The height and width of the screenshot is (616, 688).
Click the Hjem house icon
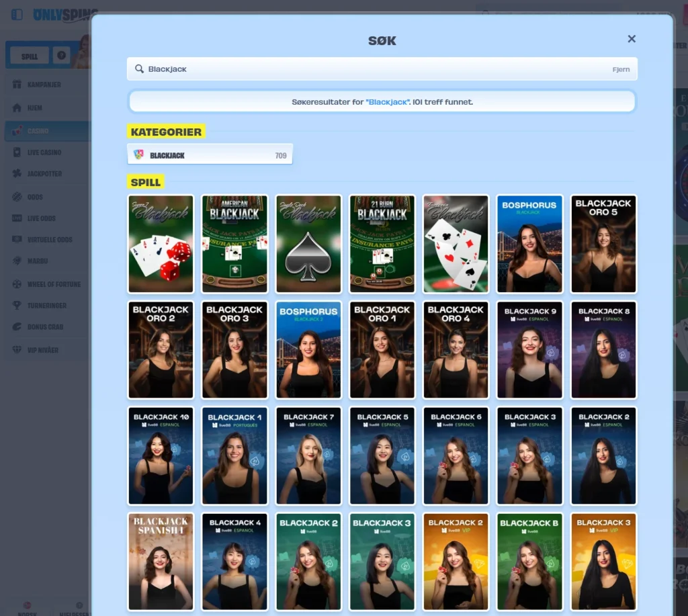coord(17,107)
